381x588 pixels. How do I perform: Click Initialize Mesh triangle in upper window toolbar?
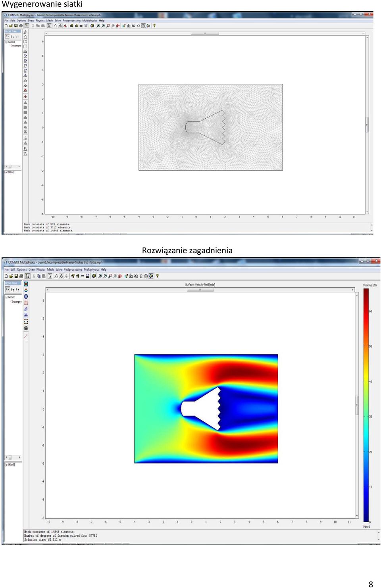56,26
